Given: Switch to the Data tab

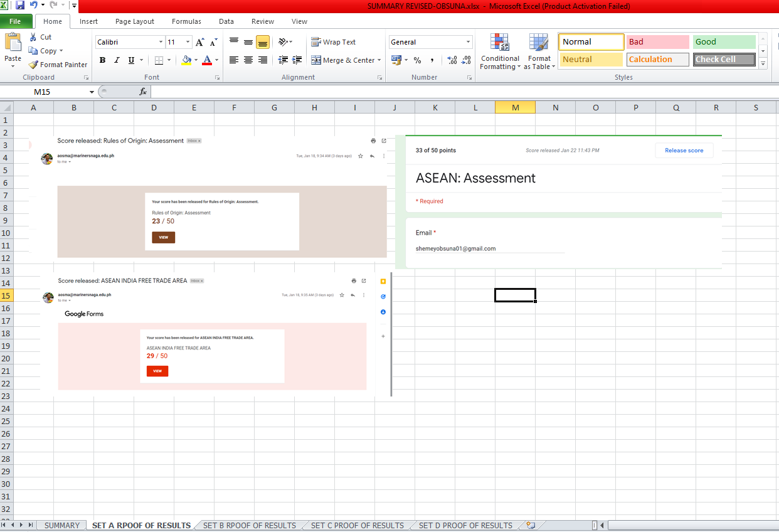Looking at the screenshot, I should pos(226,21).
